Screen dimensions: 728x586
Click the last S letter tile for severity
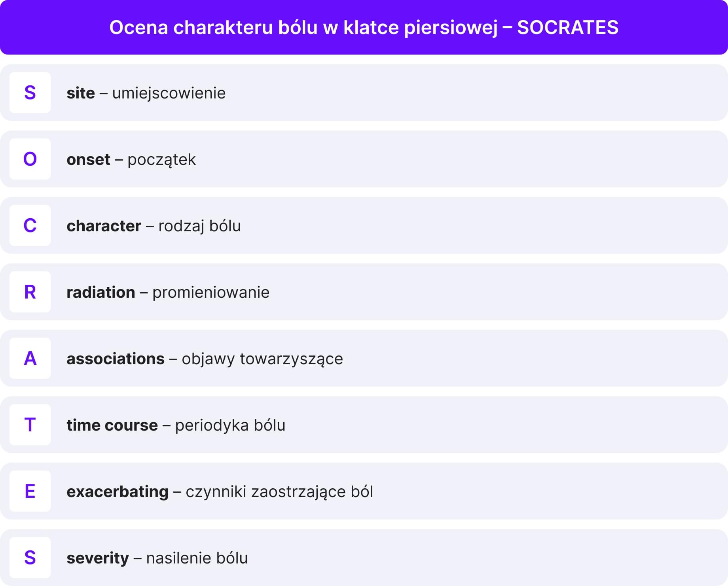pos(30,558)
